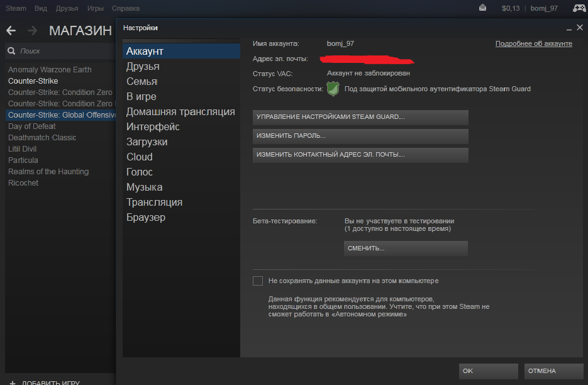Cancel with the Отмена button
Viewport: 588px width, 385px height.
553,371
